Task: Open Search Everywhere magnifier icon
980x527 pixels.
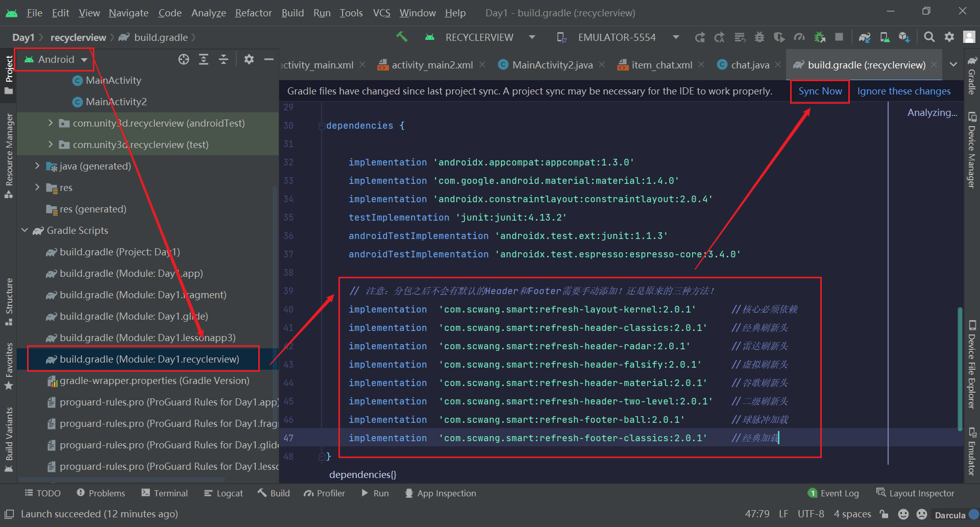Action: click(929, 37)
